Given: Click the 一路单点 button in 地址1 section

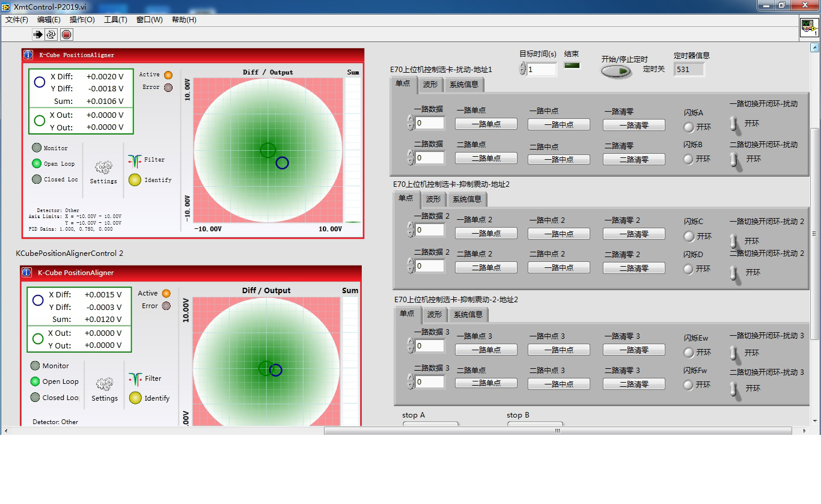Looking at the screenshot, I should click(x=486, y=124).
